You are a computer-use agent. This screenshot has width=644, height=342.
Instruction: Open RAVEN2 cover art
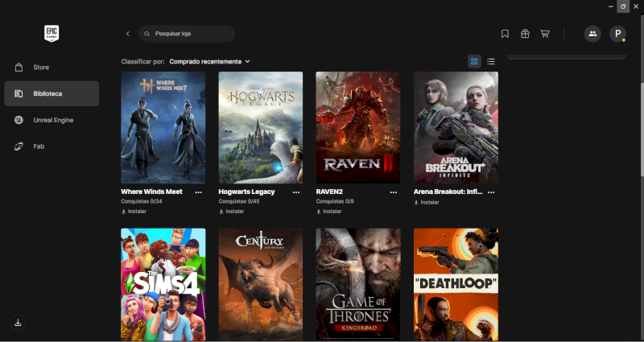[358, 128]
